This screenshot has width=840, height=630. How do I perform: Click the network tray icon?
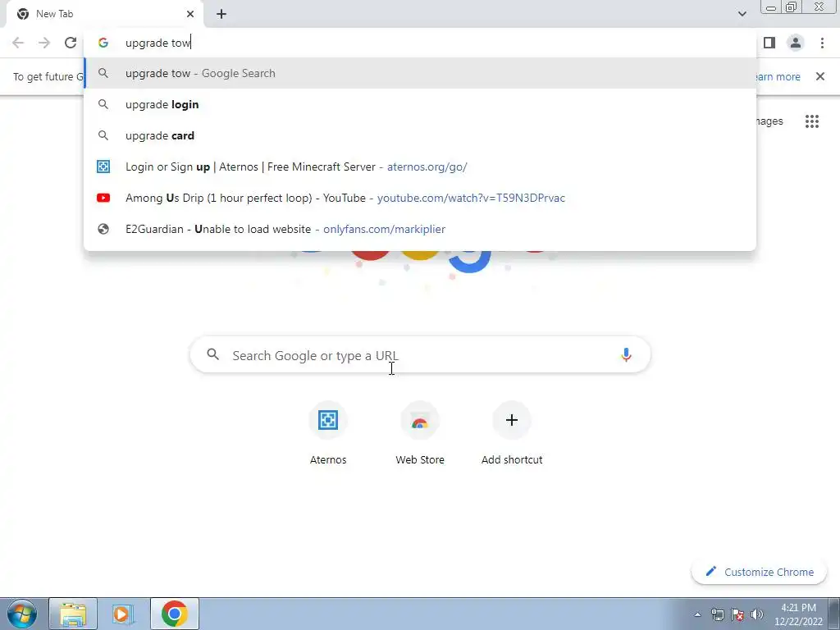tap(717, 614)
